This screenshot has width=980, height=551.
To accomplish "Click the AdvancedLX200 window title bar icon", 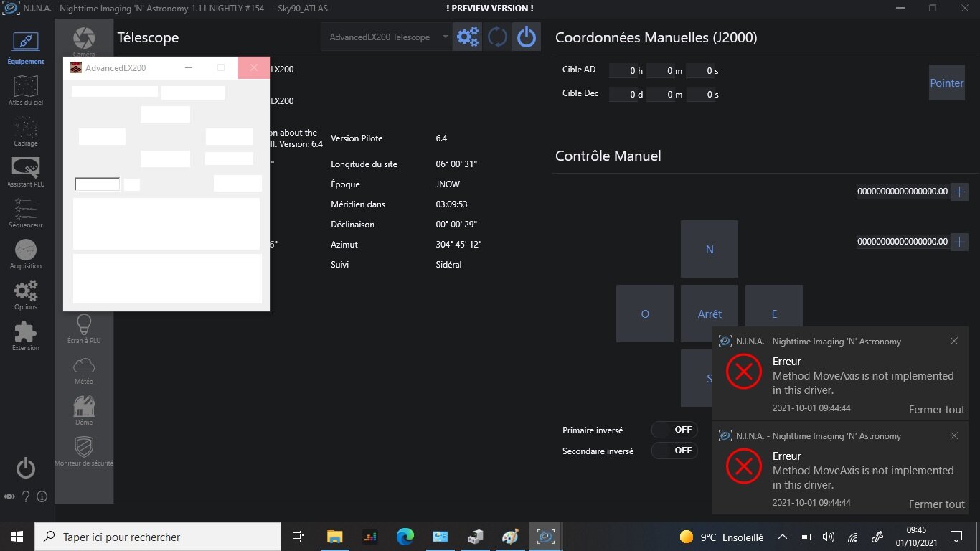I will click(x=76, y=68).
